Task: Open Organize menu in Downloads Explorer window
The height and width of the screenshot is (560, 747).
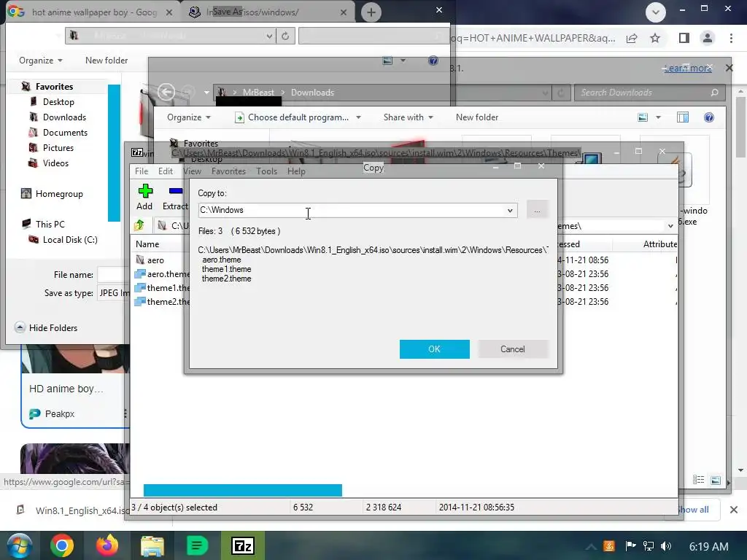Action: point(189,117)
